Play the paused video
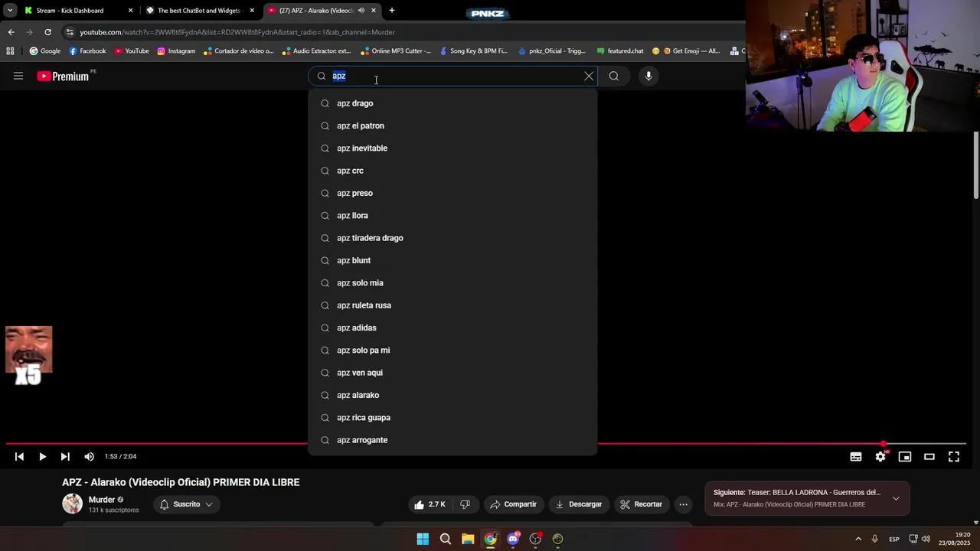The width and height of the screenshot is (980, 551). point(42,457)
